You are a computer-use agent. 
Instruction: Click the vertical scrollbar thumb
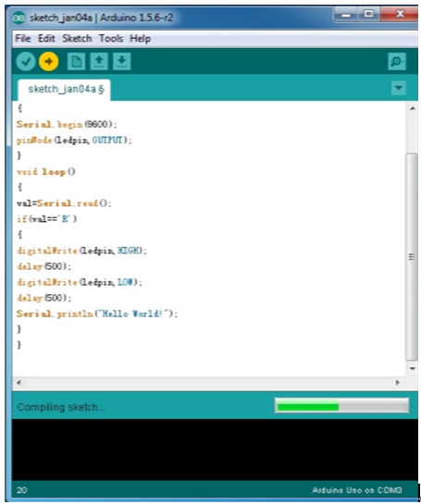tap(412, 257)
